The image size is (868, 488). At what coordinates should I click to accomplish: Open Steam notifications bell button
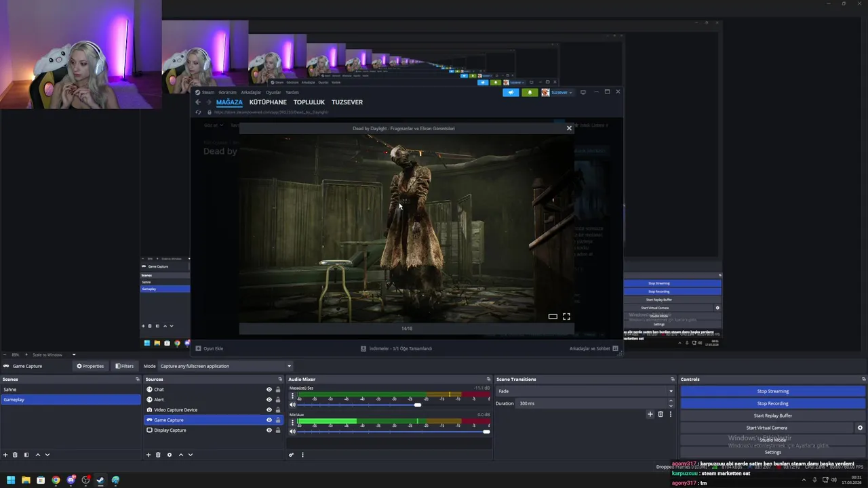[x=530, y=92]
